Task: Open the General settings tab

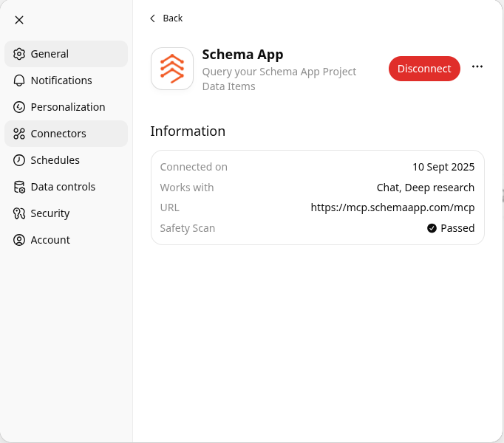Action: (67, 54)
